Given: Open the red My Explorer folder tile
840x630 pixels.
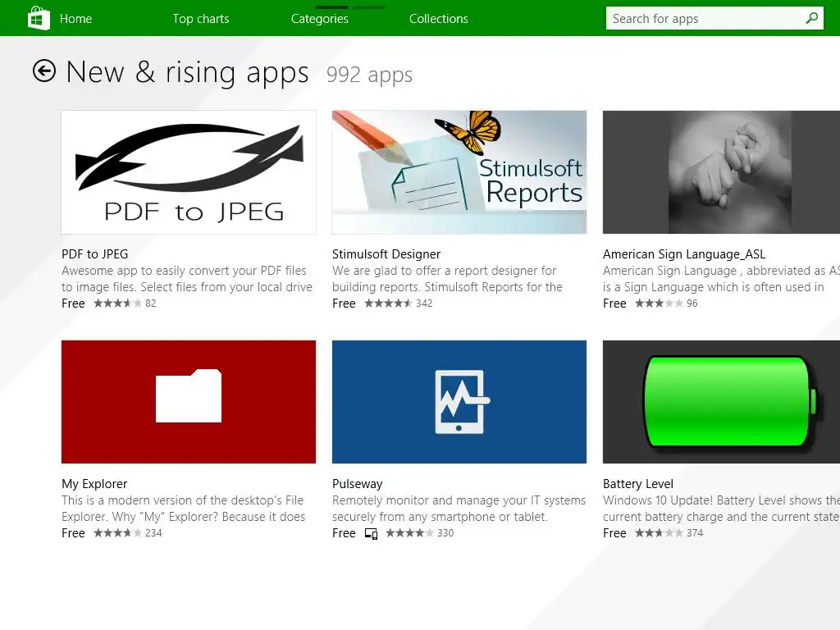Looking at the screenshot, I should click(189, 402).
